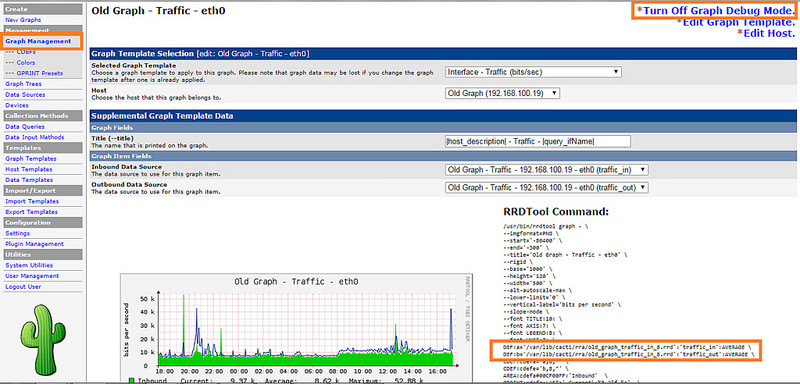Go to Devices page

(17, 105)
